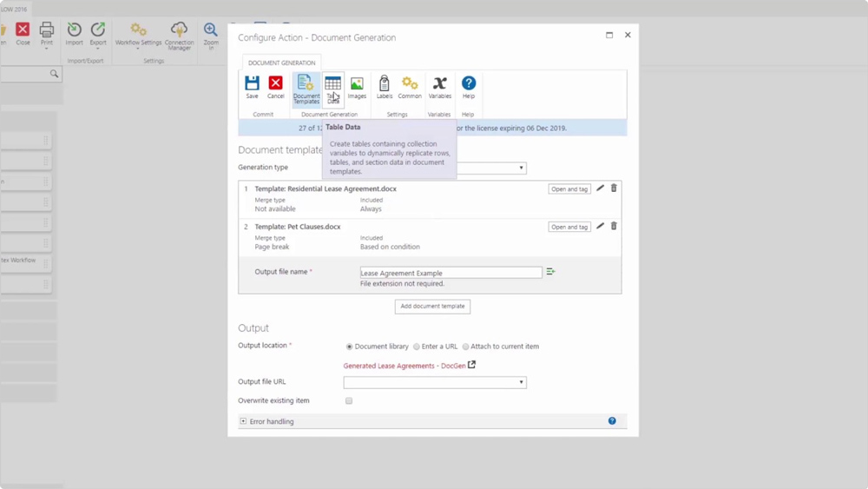Select the Enter a URL option
868x489 pixels.
(x=417, y=347)
